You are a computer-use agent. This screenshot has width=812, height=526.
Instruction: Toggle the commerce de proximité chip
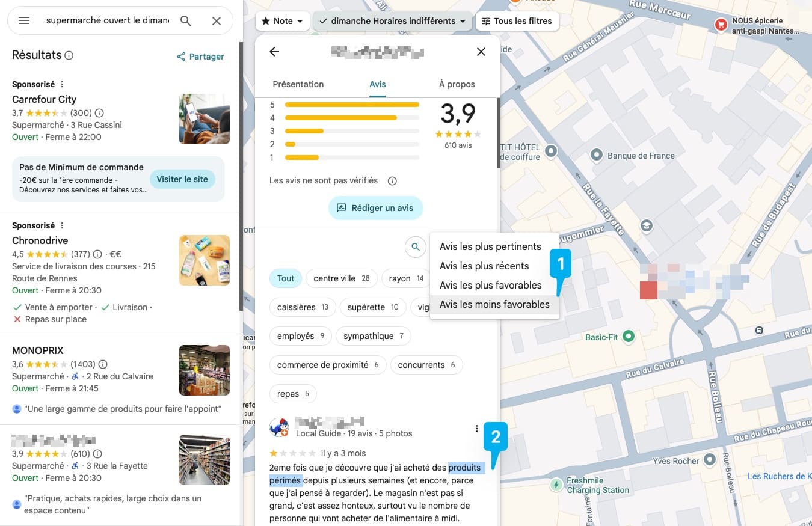click(x=328, y=365)
